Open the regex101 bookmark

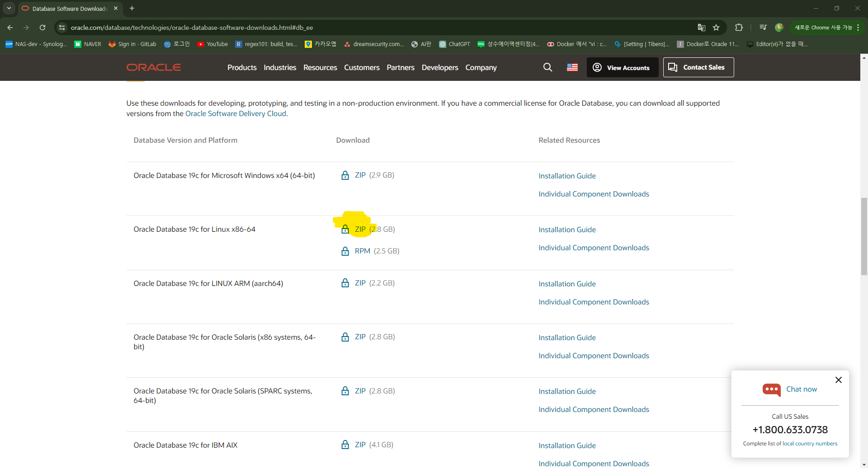point(266,44)
